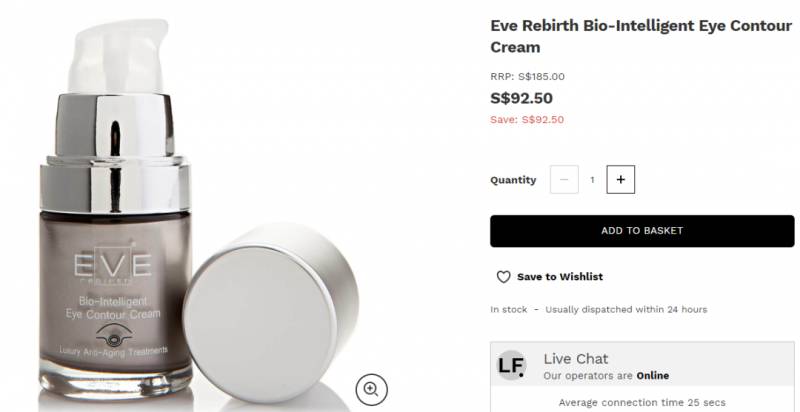800x412 pixels.
Task: Click the Eve Rebirth product title
Action: (x=641, y=36)
